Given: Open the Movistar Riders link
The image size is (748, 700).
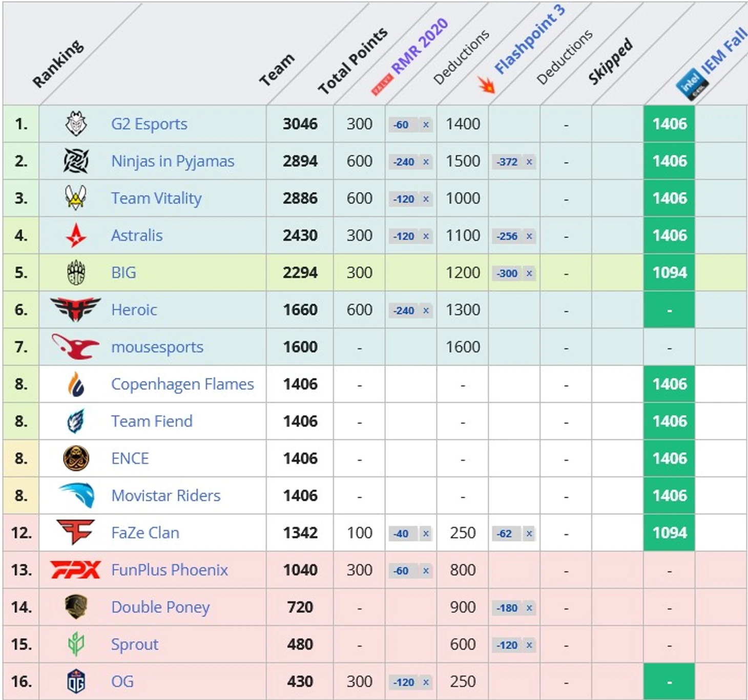Looking at the screenshot, I should click(166, 496).
